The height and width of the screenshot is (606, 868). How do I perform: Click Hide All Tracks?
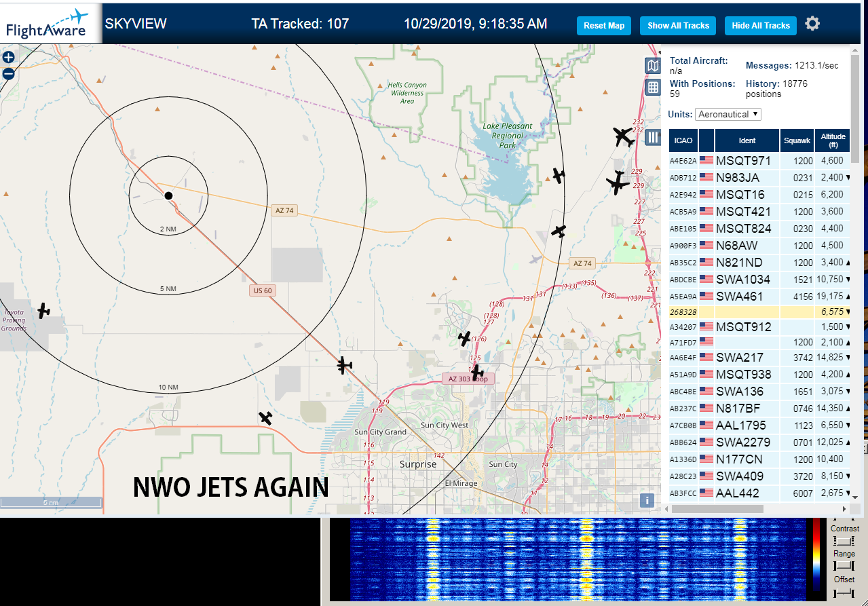[x=760, y=26]
